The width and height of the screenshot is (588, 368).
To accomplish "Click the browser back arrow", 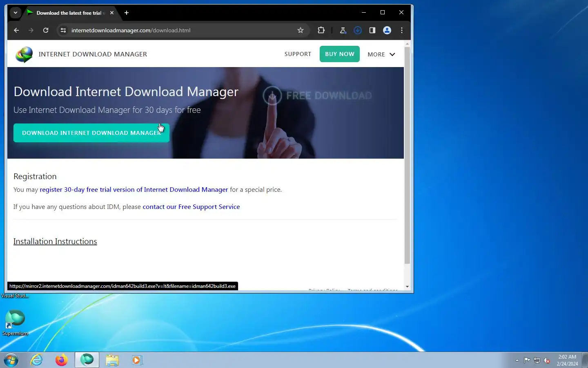I will tap(16, 30).
